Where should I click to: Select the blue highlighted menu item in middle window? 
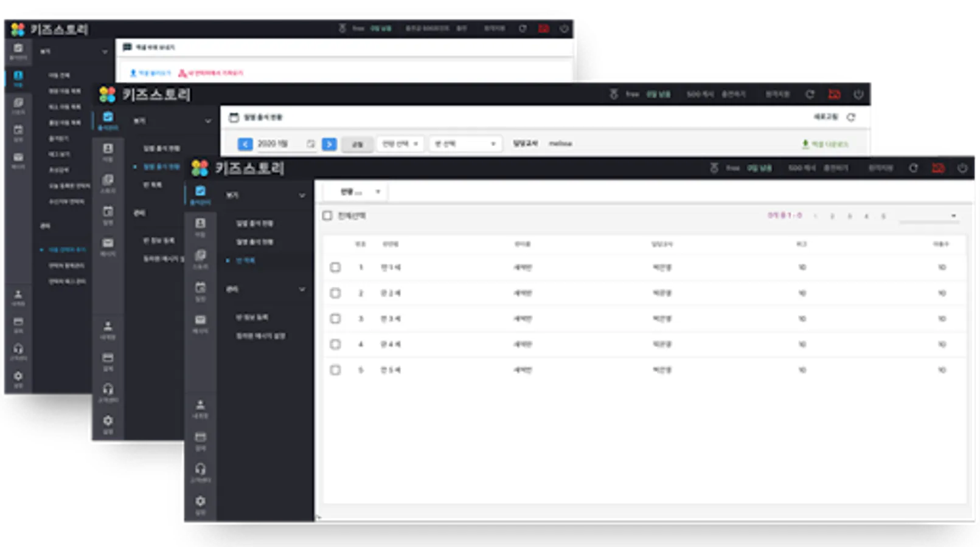click(161, 166)
